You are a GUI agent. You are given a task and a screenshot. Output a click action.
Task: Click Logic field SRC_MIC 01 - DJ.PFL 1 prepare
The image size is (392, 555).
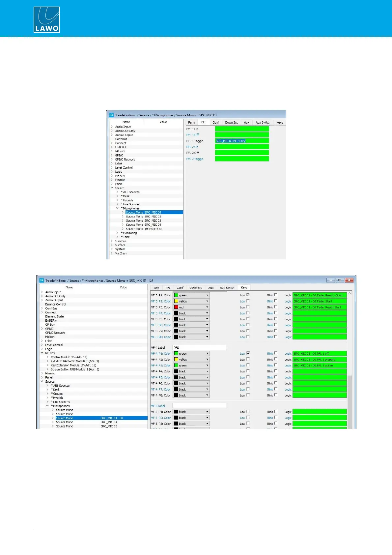(x=320, y=360)
